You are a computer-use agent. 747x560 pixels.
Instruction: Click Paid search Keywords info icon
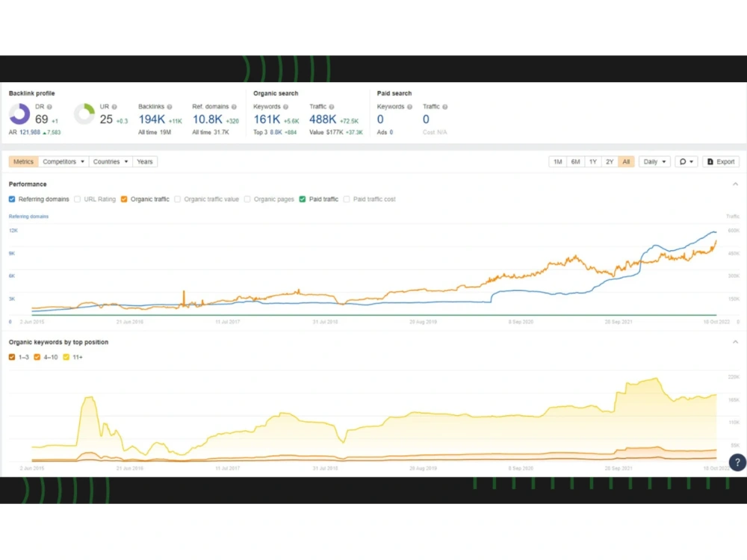tap(409, 107)
